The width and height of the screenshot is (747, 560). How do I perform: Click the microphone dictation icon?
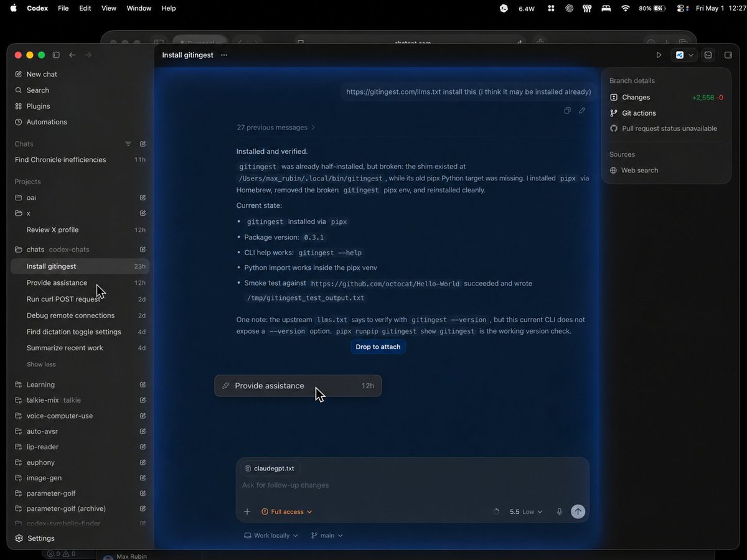click(x=560, y=511)
